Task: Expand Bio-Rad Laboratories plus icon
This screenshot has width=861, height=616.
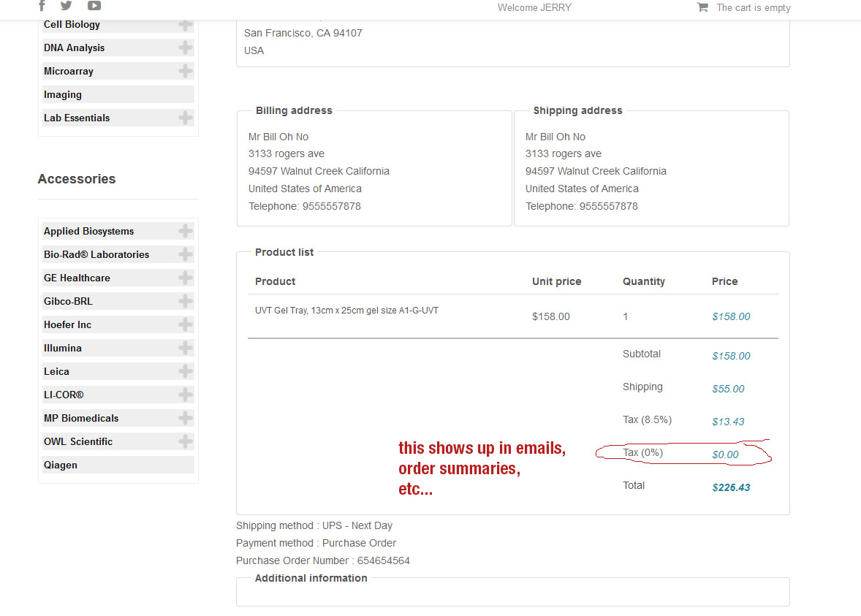Action: click(x=186, y=255)
